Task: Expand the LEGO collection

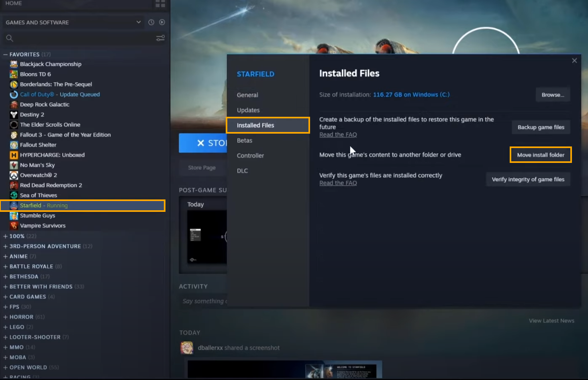Action: point(5,327)
